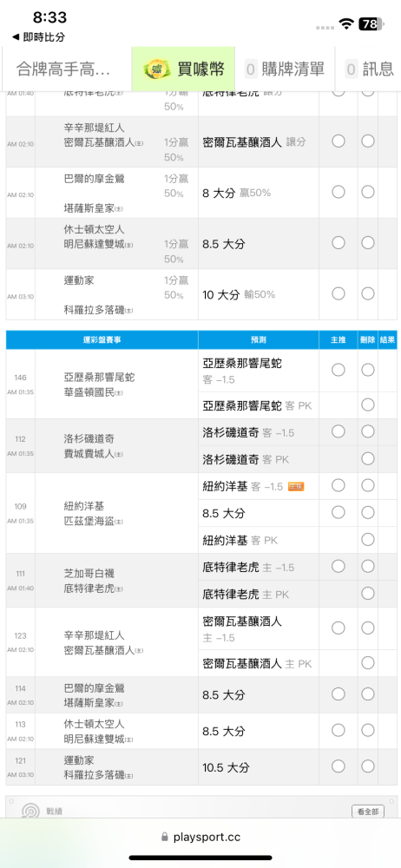Tap the orange badge next to 紐約洋基 客 -1.5
The image size is (401, 868).
[x=296, y=487]
